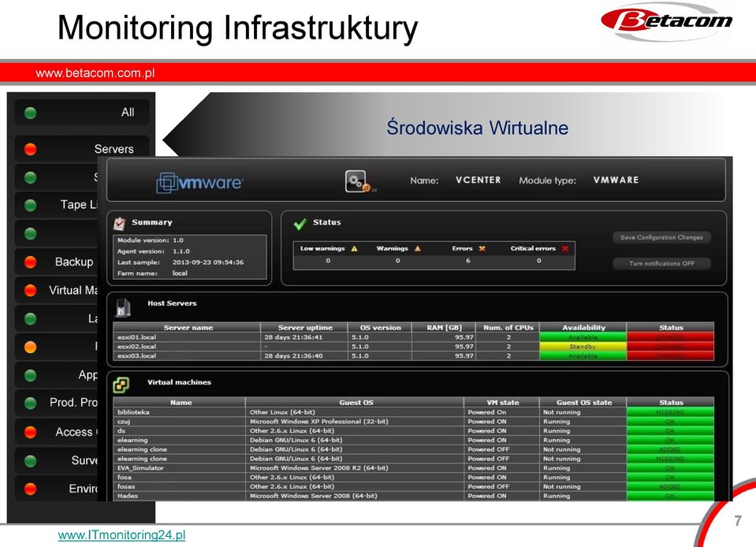This screenshot has height=547, width=756.
Task: Click the red status dot beside Servers
Action: pos(31,149)
